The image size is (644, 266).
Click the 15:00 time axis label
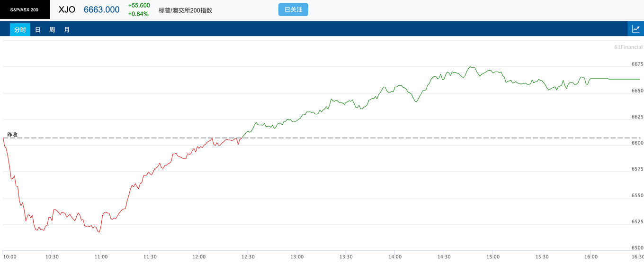tap(493, 257)
